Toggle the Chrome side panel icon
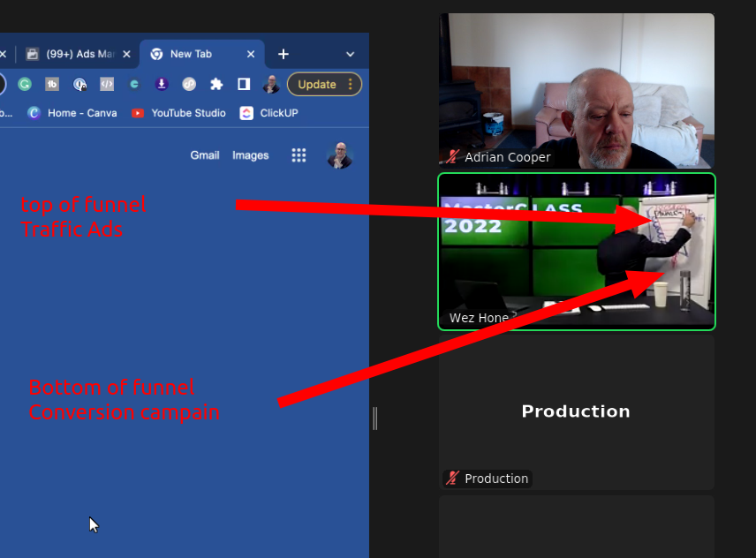The height and width of the screenshot is (558, 756). pos(244,85)
